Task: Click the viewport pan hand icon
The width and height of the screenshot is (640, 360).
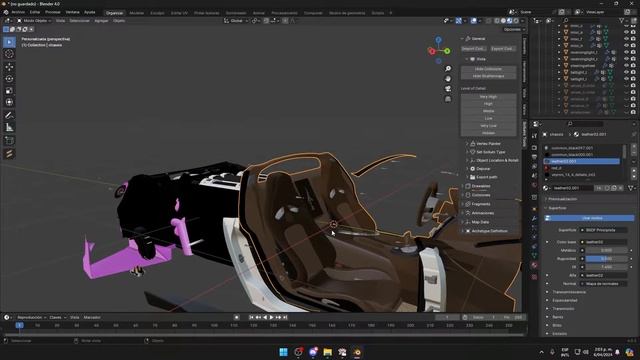Action: click(x=448, y=78)
